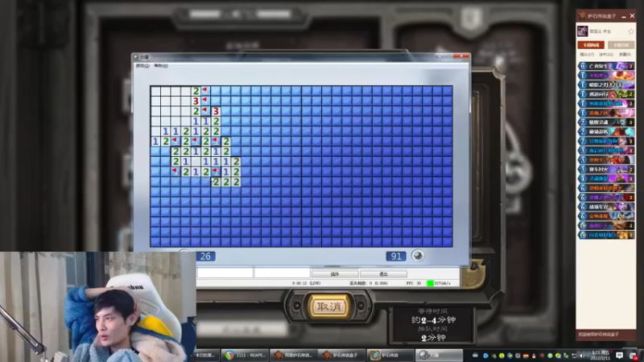Select the only 4-cost card in deck list
644x362 pixels.
606,179
